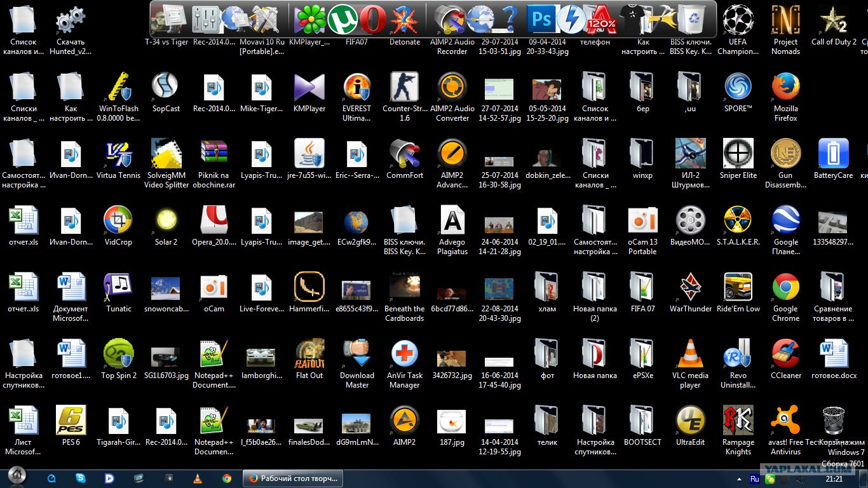Screen dimensions: 868x488
Task: Start S.T.A.L.K.E.R. game shortcut
Action: coord(738,226)
